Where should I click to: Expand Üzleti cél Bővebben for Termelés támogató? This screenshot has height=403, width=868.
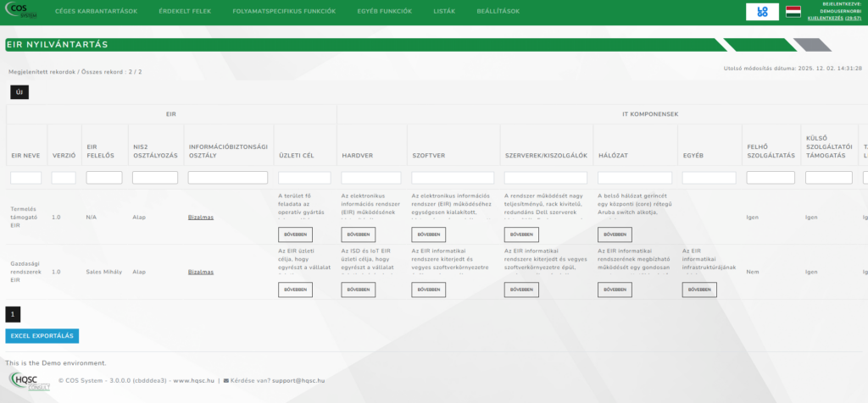(x=295, y=235)
